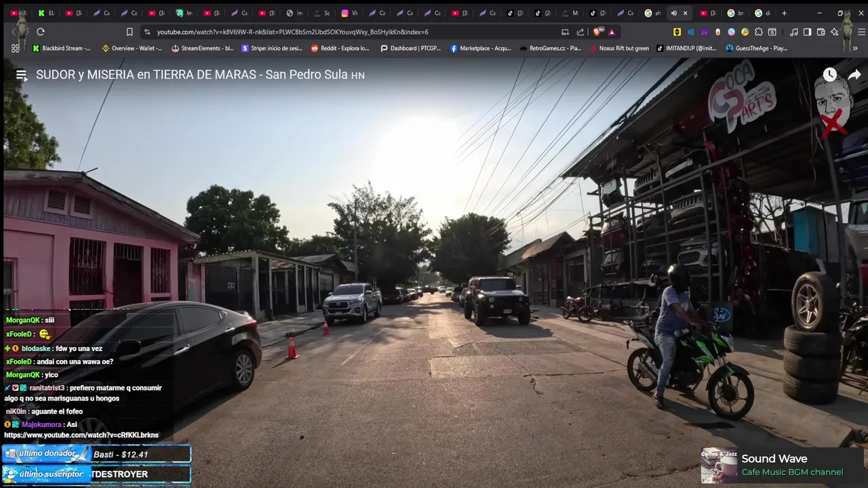Open the Overview - Wallet bookmark
This screenshot has width=868, height=488.
point(132,48)
